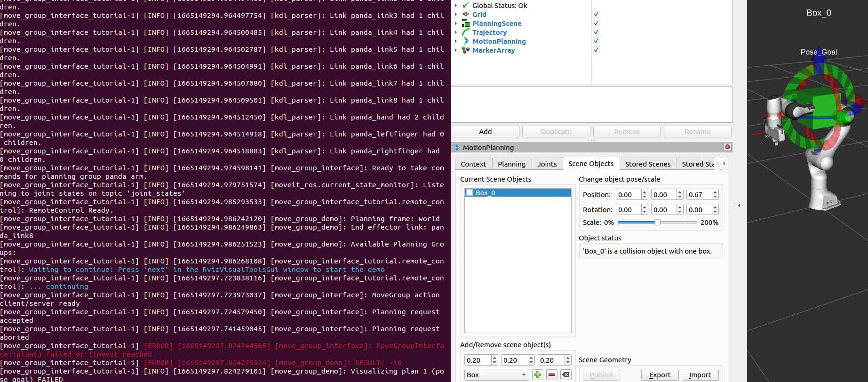Viewport: 868px width, 382px height.
Task: Adjust the object Scale slider handle
Action: coord(657,223)
